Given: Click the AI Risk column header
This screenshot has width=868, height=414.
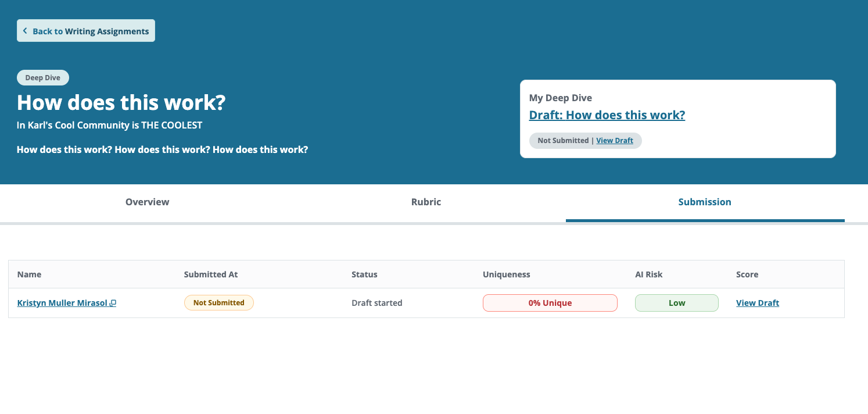Looking at the screenshot, I should [x=649, y=274].
